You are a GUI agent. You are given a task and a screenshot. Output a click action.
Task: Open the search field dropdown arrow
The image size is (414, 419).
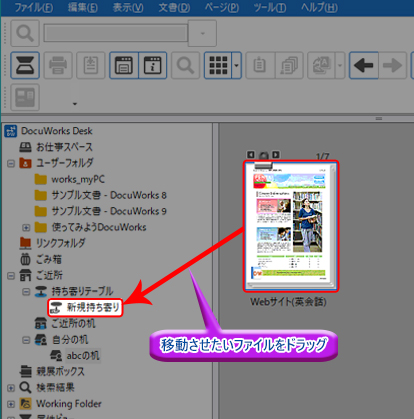tap(202, 33)
